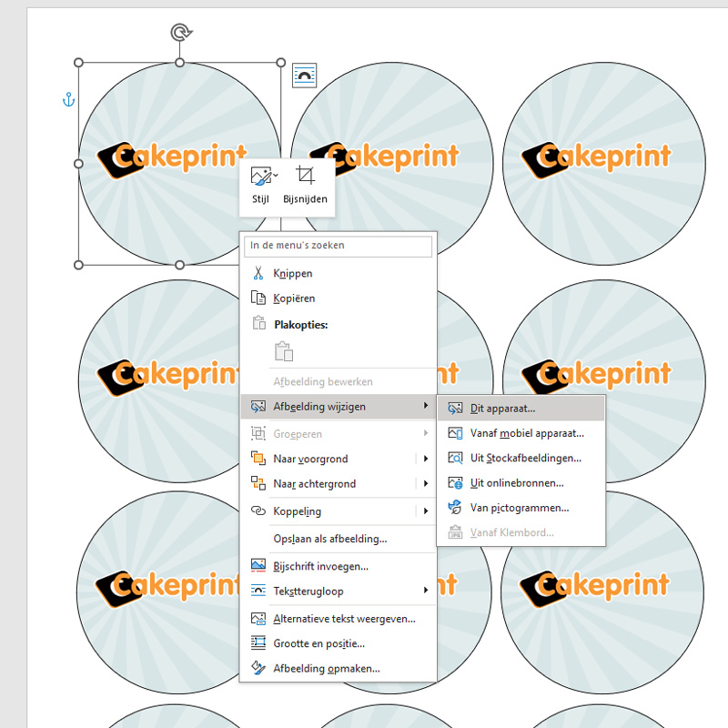Open Alternatieve tekst weergeven...
This screenshot has width=728, height=728.
pyautogui.click(x=338, y=619)
